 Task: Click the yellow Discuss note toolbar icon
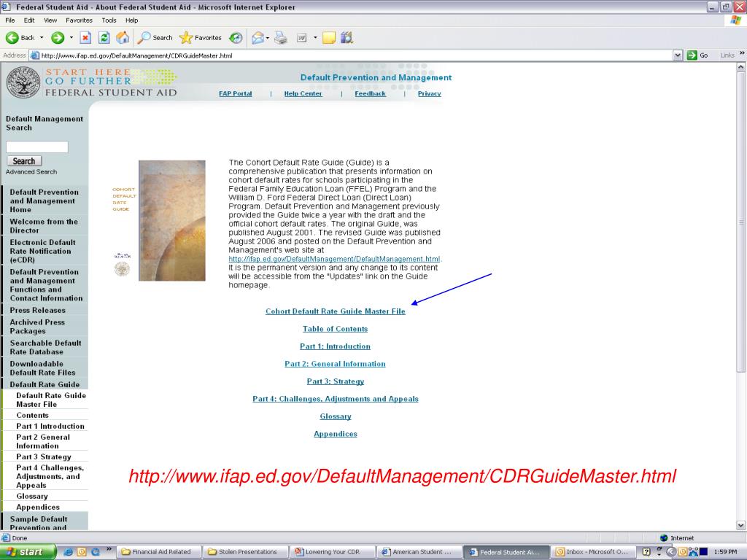click(x=329, y=38)
